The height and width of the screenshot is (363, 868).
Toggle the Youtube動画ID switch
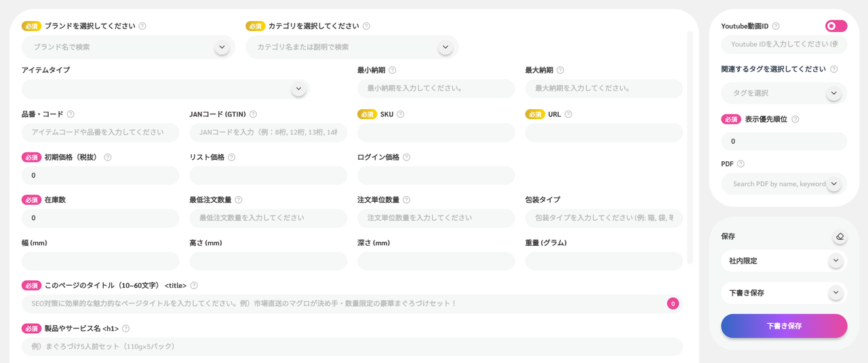[835, 26]
